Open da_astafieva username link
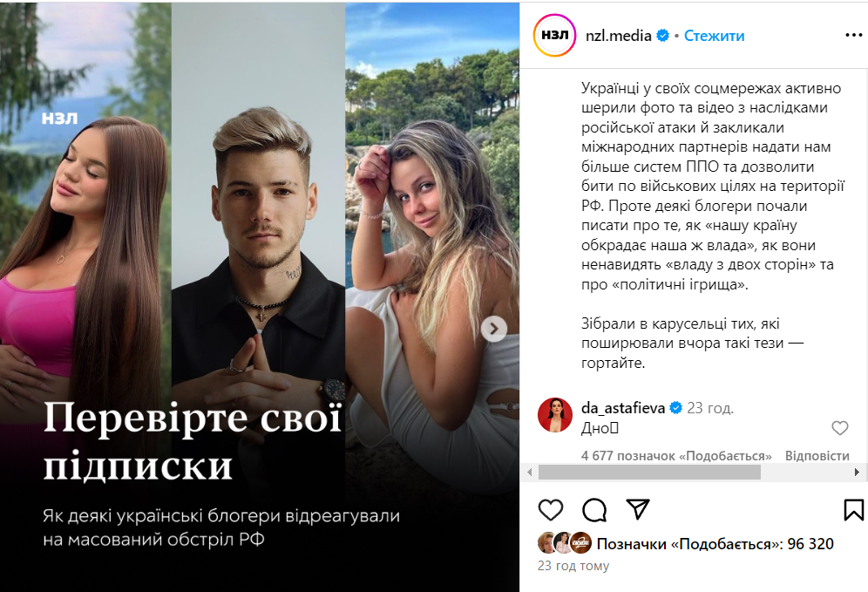 623,408
